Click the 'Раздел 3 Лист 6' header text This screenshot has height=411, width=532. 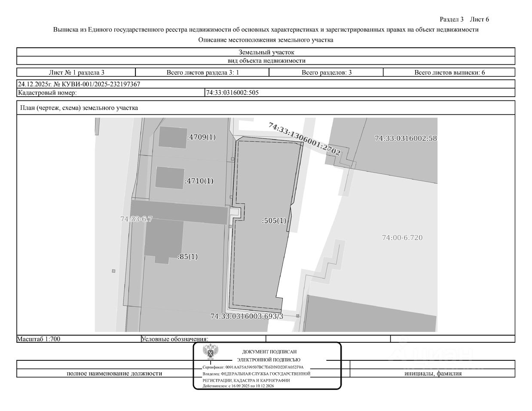tap(465, 19)
